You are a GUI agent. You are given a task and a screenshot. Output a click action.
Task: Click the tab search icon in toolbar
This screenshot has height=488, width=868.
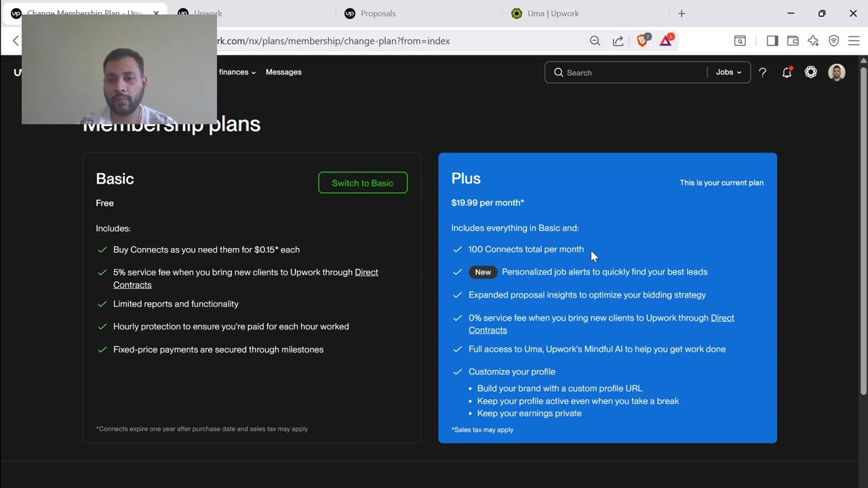(x=741, y=41)
